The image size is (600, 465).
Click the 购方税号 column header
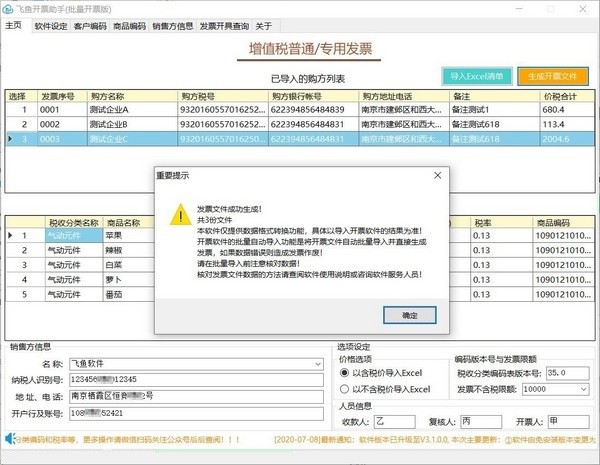pyautogui.click(x=223, y=96)
